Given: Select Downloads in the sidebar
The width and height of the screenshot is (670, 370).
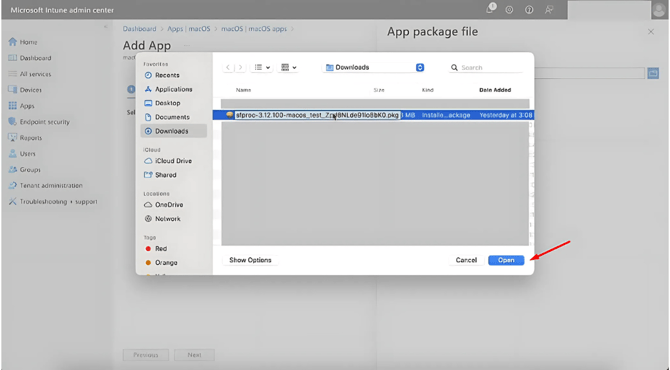Looking at the screenshot, I should click(x=173, y=131).
